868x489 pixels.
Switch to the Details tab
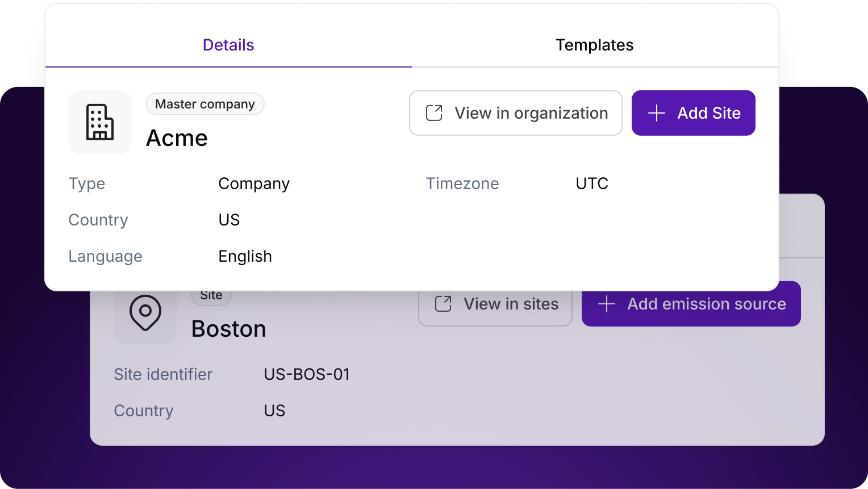(x=228, y=45)
